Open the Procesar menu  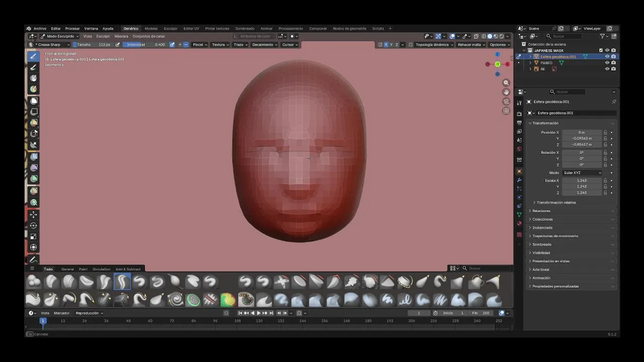pyautogui.click(x=72, y=29)
